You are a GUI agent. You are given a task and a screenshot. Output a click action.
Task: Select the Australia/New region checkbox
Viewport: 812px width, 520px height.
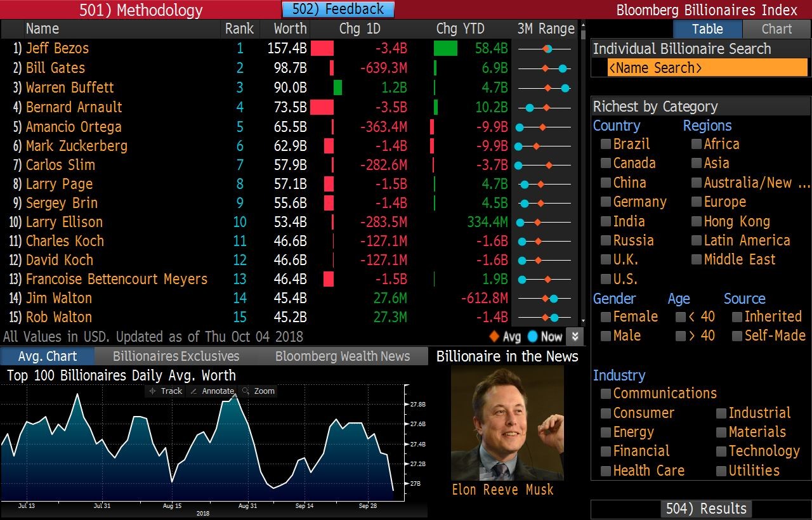[697, 183]
